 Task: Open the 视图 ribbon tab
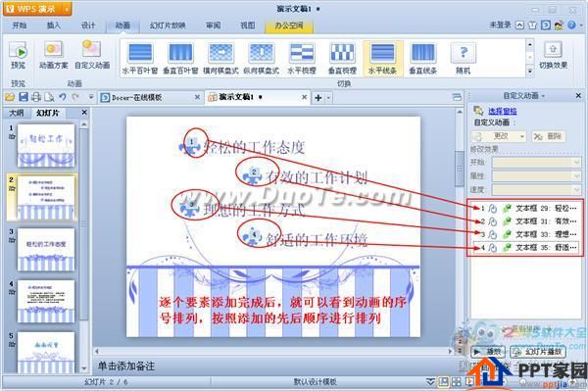(x=248, y=25)
